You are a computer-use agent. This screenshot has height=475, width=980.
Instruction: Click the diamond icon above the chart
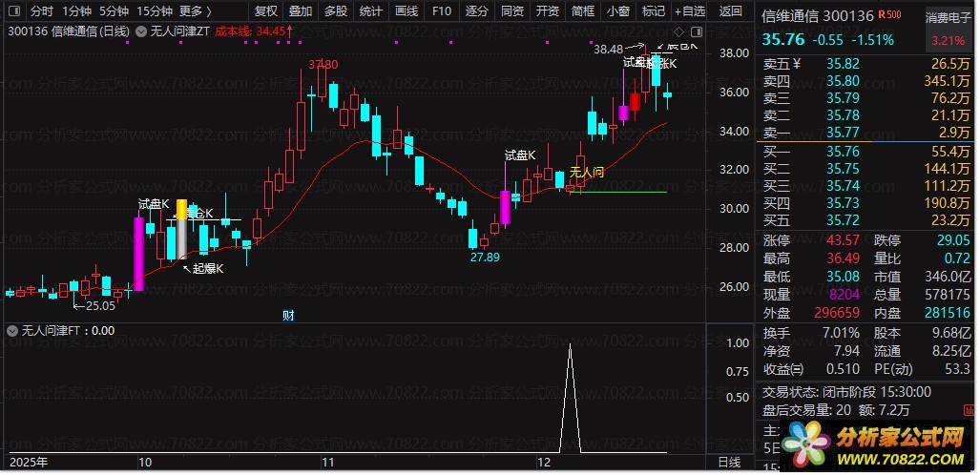click(679, 31)
